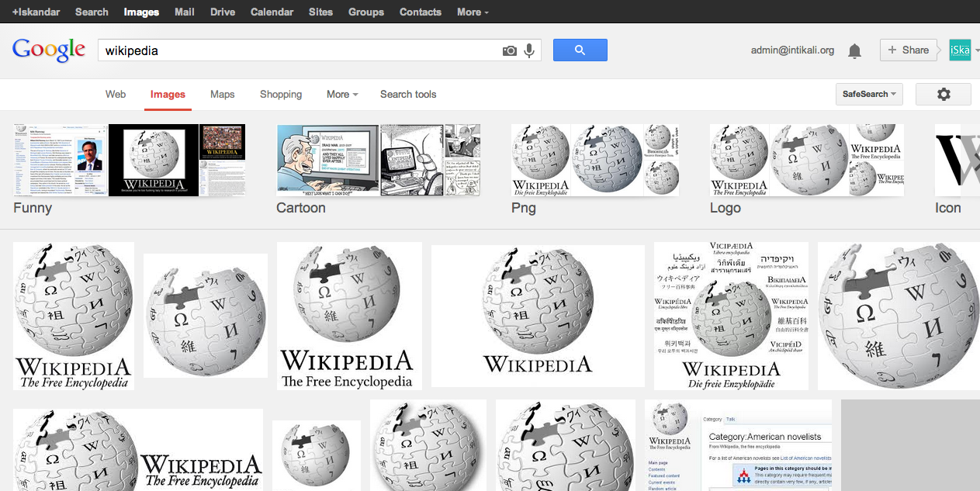Open the Die freie Enzyklopädie thumbnail in Png
Screen dimensions: 980x491
(x=541, y=160)
